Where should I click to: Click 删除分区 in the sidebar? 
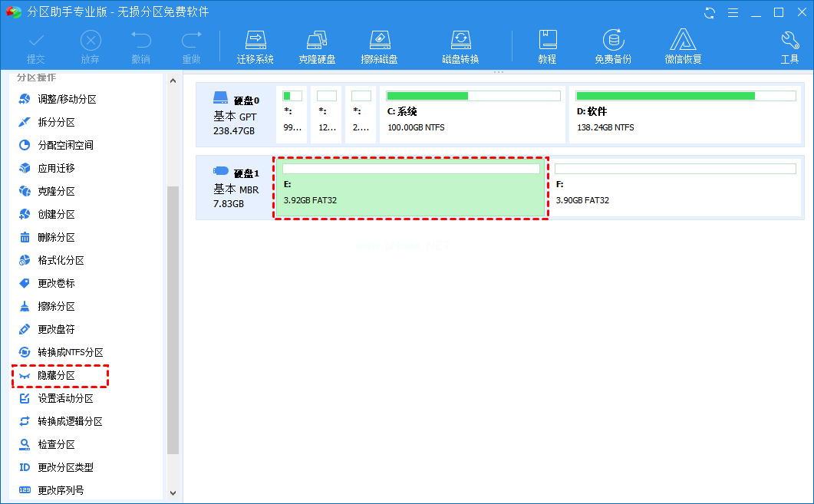point(56,237)
